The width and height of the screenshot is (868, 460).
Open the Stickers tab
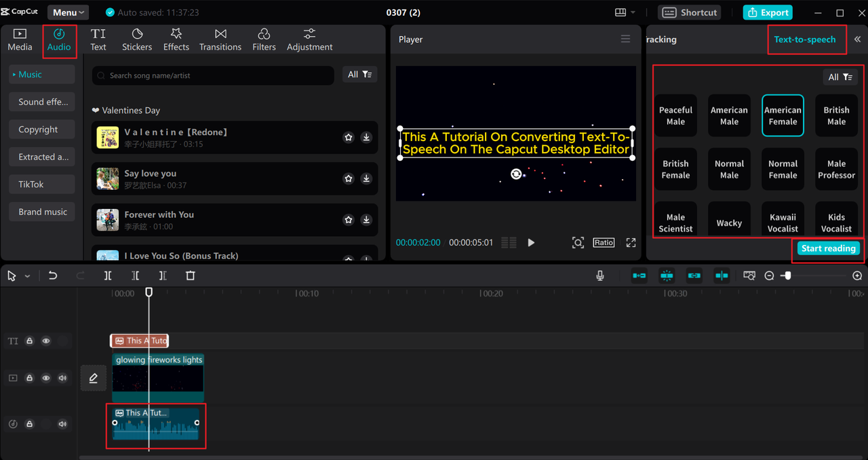tap(137, 40)
